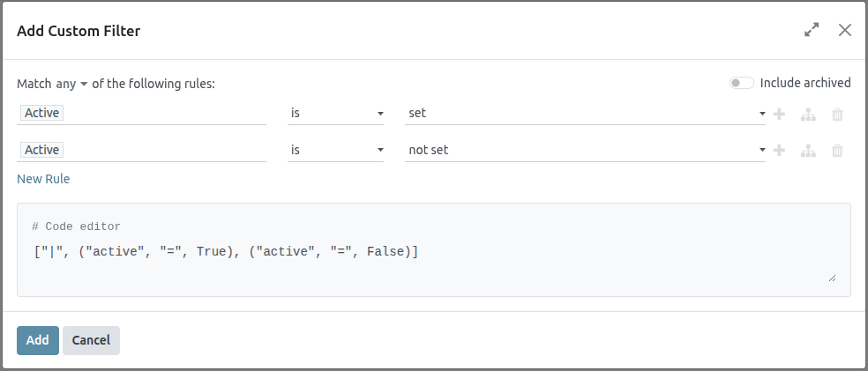Click the New Rule link
The width and height of the screenshot is (868, 371).
tap(43, 179)
